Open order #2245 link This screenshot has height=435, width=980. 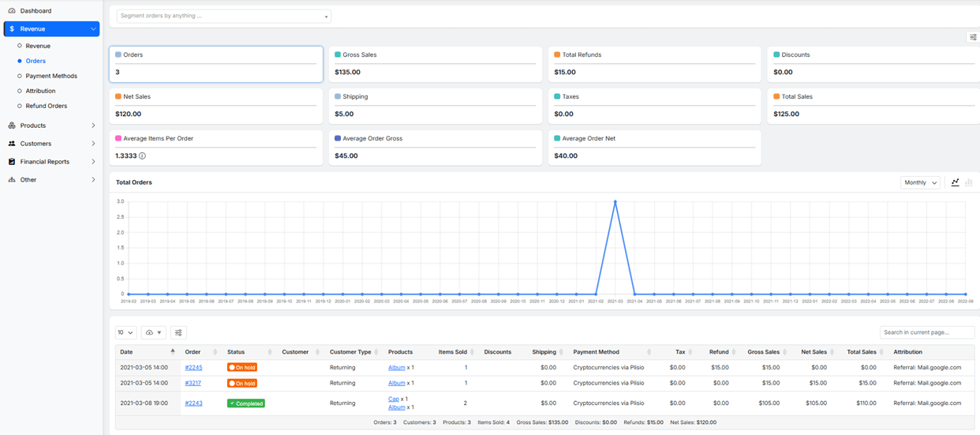click(193, 367)
